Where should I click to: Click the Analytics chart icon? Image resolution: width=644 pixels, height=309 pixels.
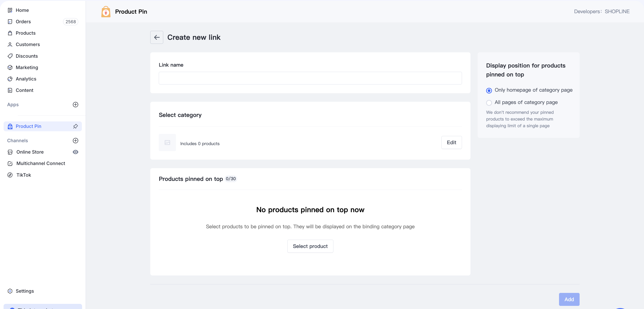coord(10,79)
